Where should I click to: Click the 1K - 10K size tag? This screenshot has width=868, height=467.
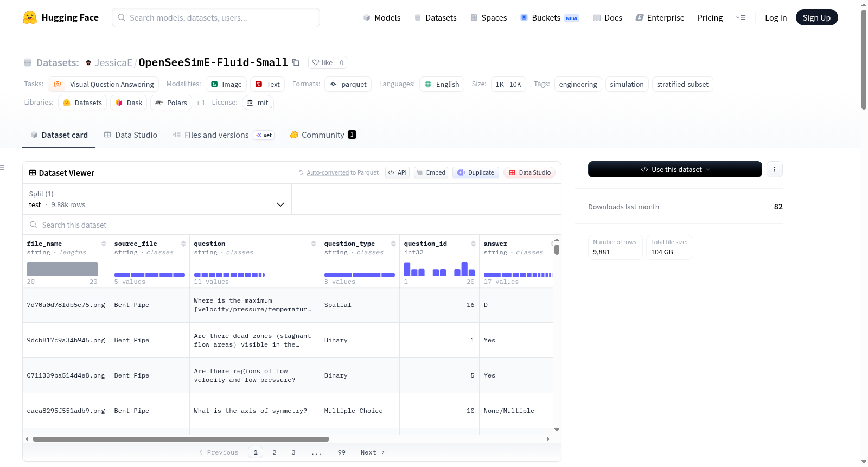(x=508, y=84)
